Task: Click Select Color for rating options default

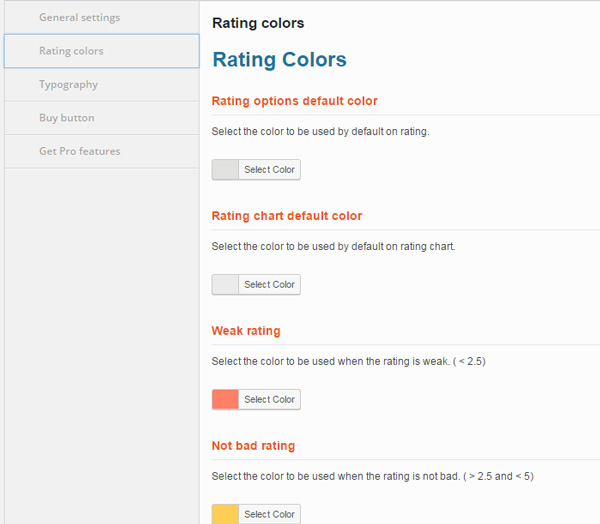Action: click(269, 170)
